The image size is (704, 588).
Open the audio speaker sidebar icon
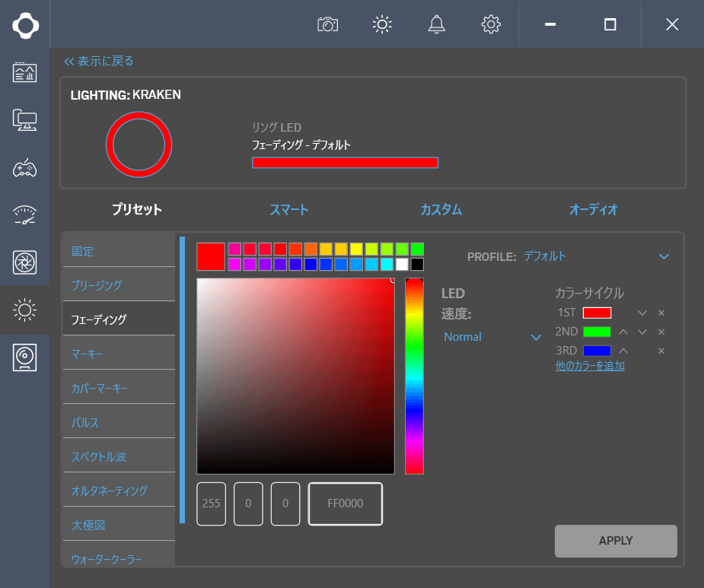pos(24,358)
